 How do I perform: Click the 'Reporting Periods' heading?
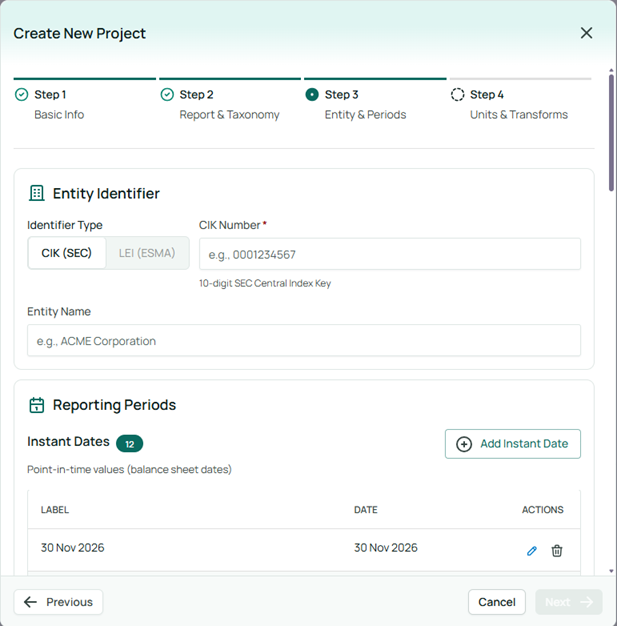pyautogui.click(x=114, y=405)
